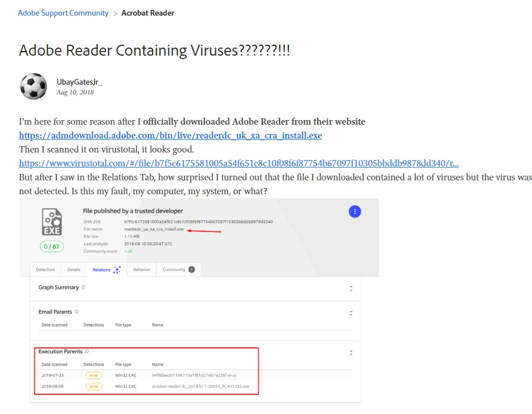The height and width of the screenshot is (414, 532).
Task: Click the +26 community score value
Action: (x=128, y=251)
